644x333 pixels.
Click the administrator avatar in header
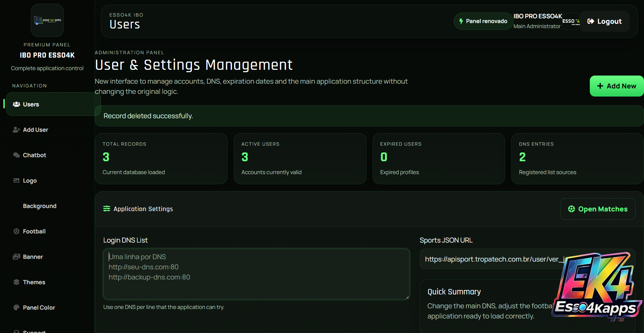(571, 21)
